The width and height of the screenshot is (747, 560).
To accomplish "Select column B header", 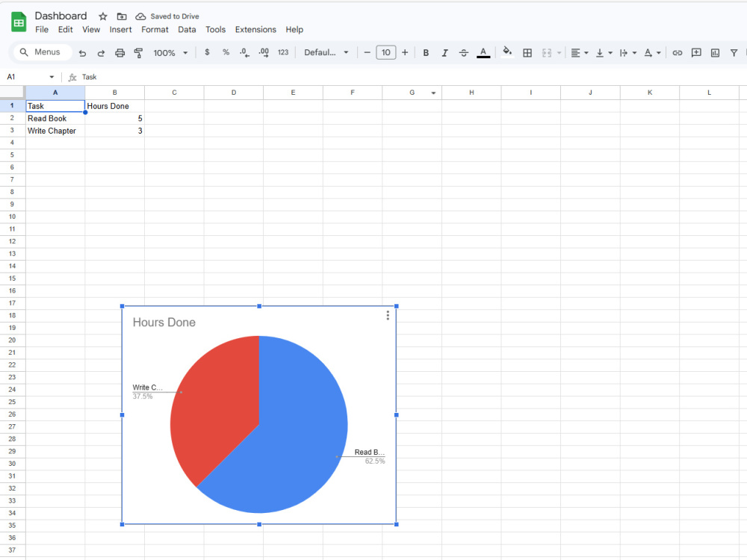I will pyautogui.click(x=115, y=93).
